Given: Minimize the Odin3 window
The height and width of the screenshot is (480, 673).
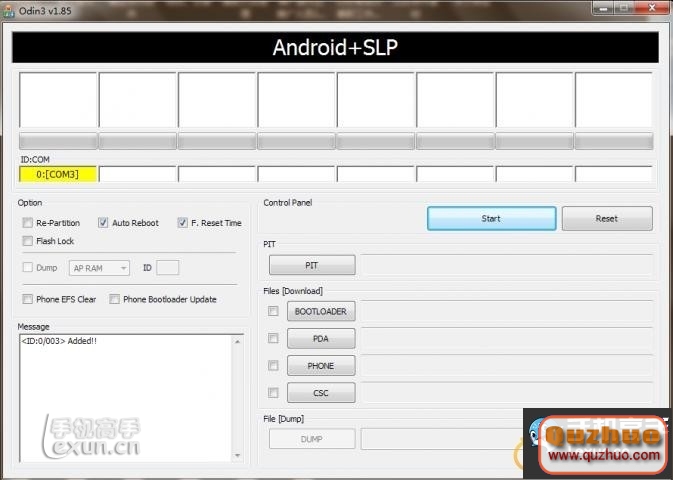Looking at the screenshot, I should click(604, 9).
